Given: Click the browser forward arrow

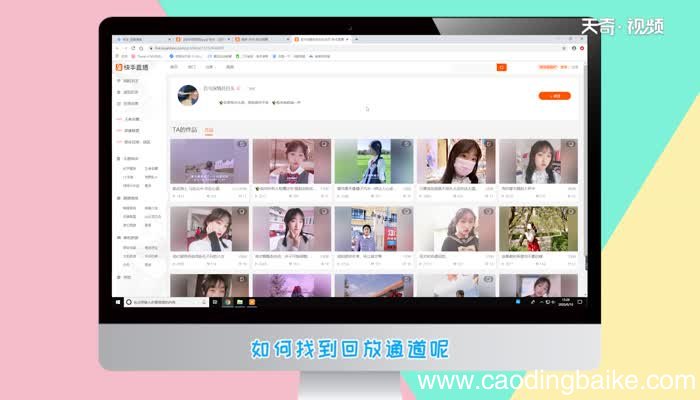Looking at the screenshot, I should (x=125, y=48).
